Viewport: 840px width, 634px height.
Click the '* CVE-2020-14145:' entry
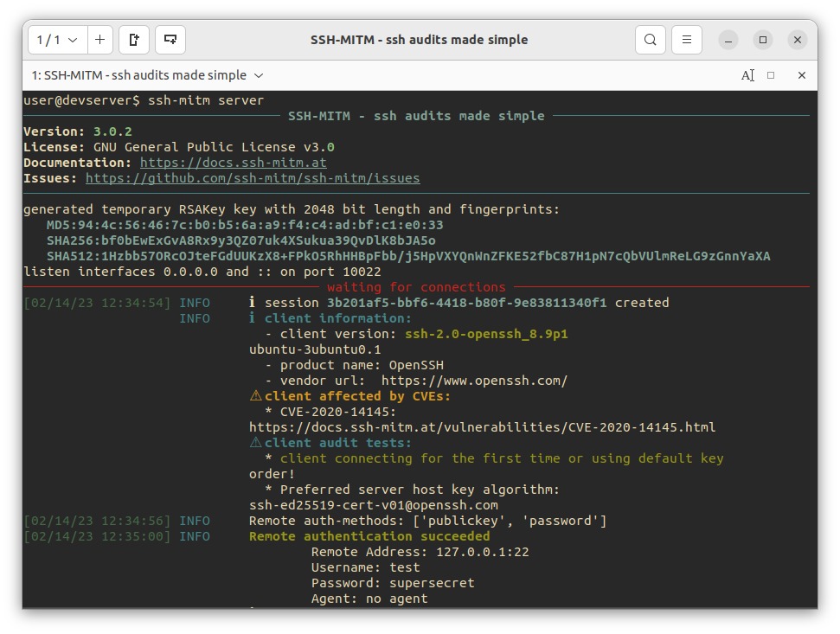[330, 412]
